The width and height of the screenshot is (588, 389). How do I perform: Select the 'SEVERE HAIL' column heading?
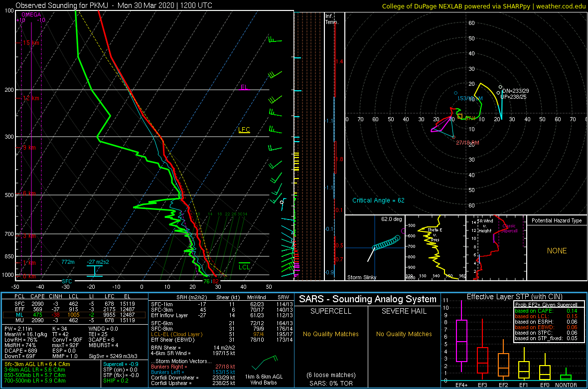pyautogui.click(x=404, y=311)
